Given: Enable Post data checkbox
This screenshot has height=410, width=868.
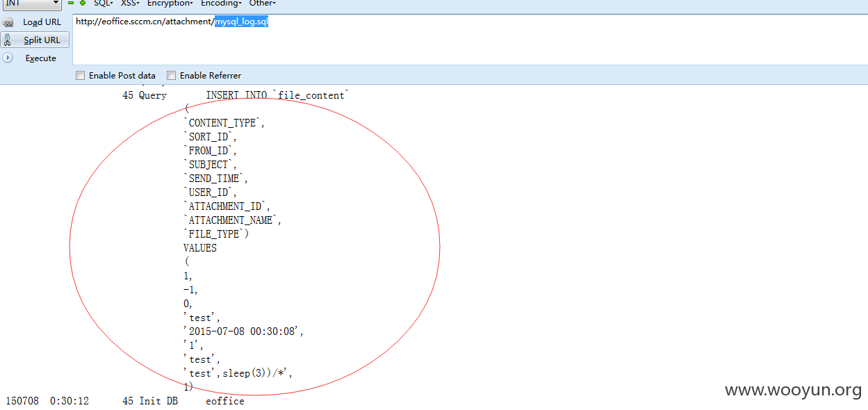Looking at the screenshot, I should (81, 76).
